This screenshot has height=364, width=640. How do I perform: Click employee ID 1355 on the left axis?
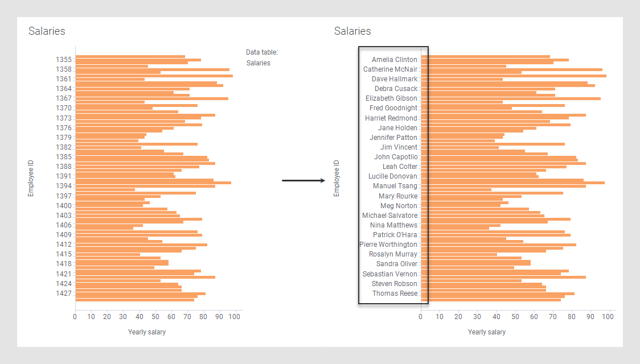(x=64, y=59)
